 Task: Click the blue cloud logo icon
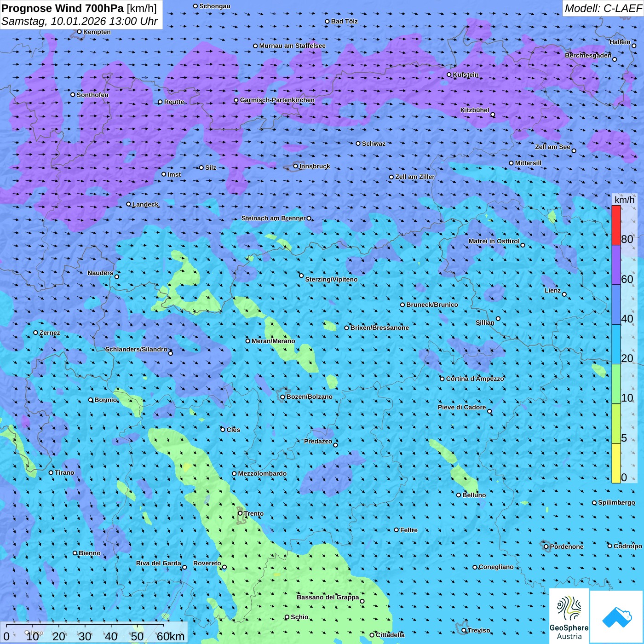[x=617, y=617]
